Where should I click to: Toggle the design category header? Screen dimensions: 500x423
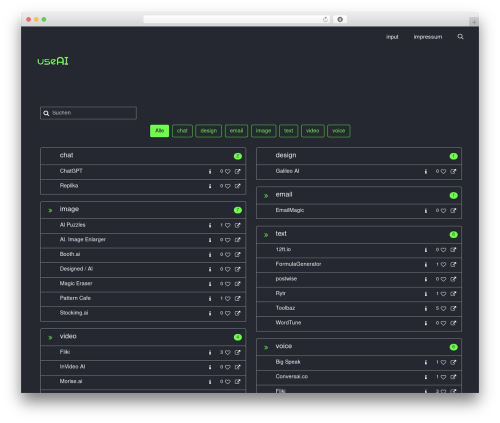coord(359,156)
